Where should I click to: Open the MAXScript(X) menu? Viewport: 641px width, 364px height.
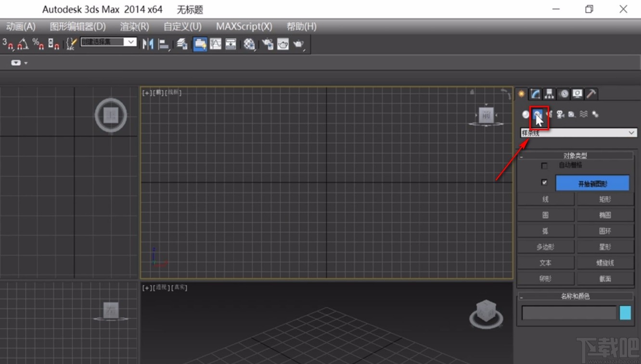pos(244,26)
